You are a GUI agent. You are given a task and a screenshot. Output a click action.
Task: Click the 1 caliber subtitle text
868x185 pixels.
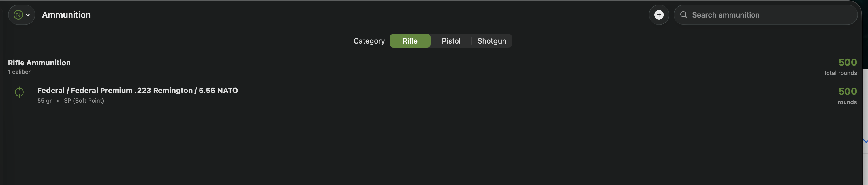click(x=19, y=72)
